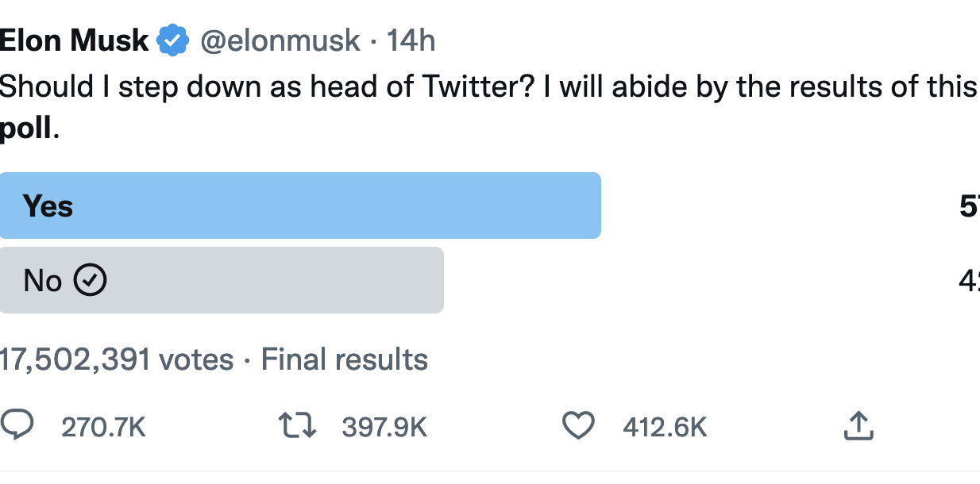The height and width of the screenshot is (484, 980).
Task: Click the 412.6K likes count
Action: tap(665, 428)
